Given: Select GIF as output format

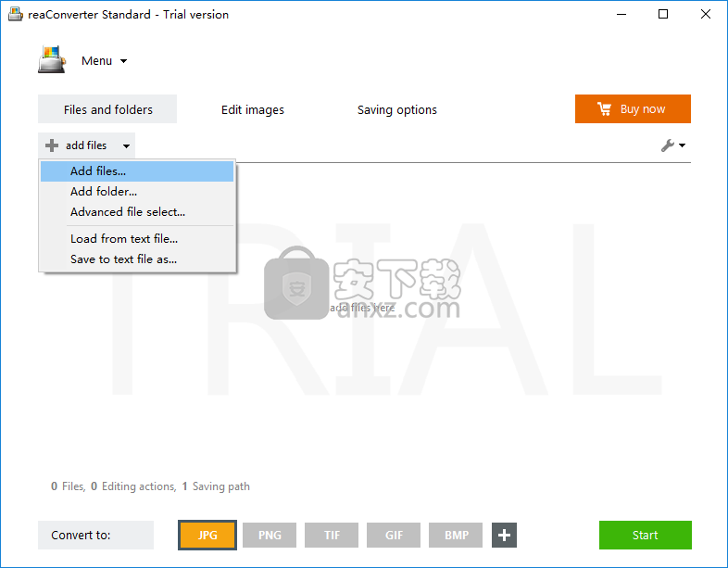Looking at the screenshot, I should pyautogui.click(x=394, y=535).
